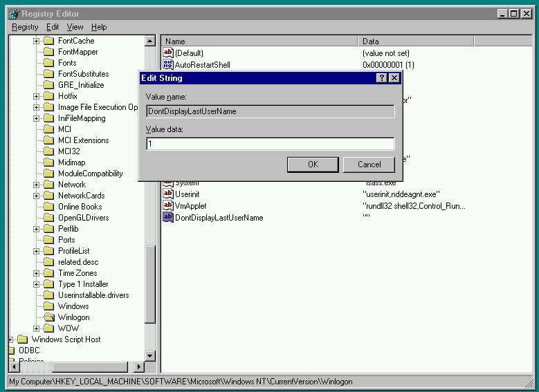Click the Data column header
This screenshot has height=392, width=539.
click(x=416, y=41)
